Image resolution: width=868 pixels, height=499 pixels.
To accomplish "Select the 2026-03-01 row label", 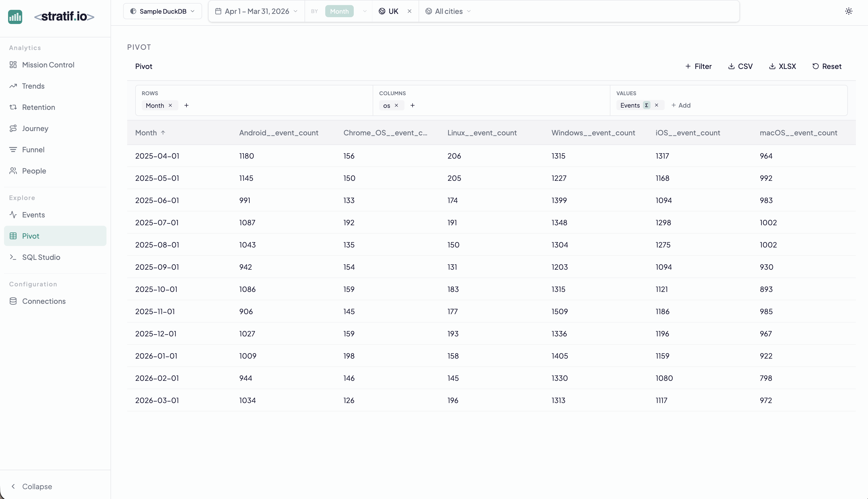I will 157,400.
